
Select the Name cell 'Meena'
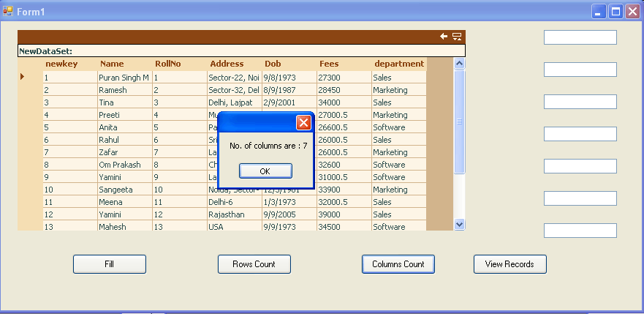125,202
